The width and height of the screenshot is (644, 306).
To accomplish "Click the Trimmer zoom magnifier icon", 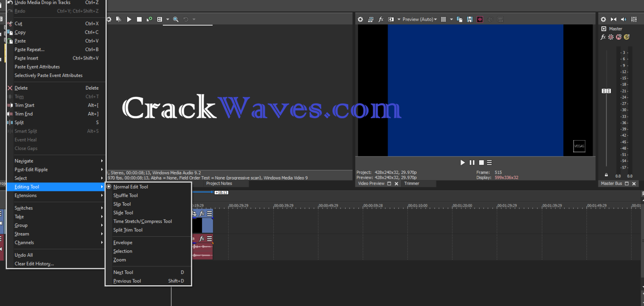I will (x=176, y=19).
